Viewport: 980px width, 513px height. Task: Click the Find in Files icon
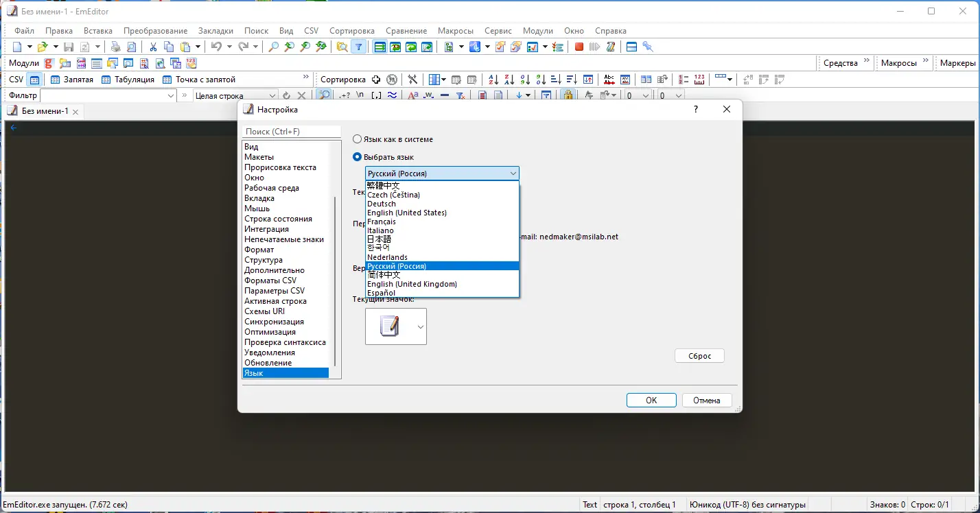pos(342,47)
